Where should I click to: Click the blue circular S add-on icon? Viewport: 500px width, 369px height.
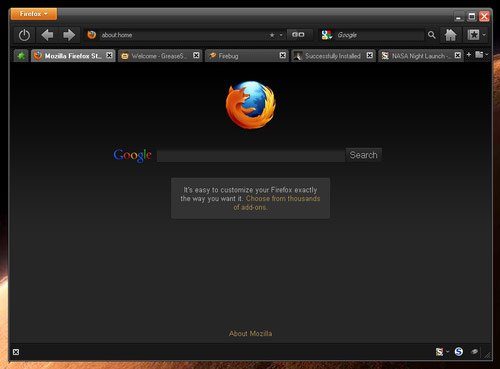click(x=459, y=351)
